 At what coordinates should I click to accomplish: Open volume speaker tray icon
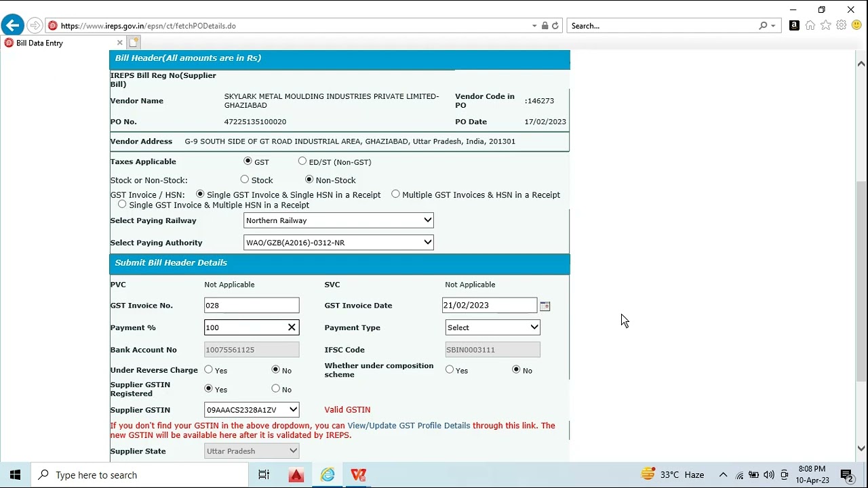769,474
